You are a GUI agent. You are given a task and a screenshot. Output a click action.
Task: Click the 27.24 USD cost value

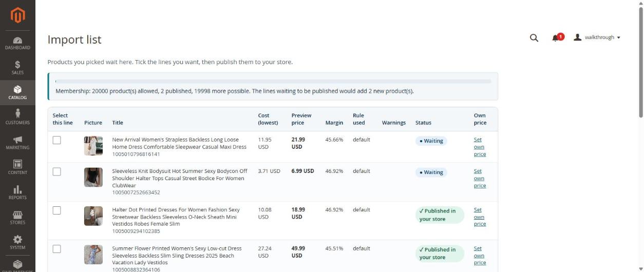pyautogui.click(x=265, y=252)
